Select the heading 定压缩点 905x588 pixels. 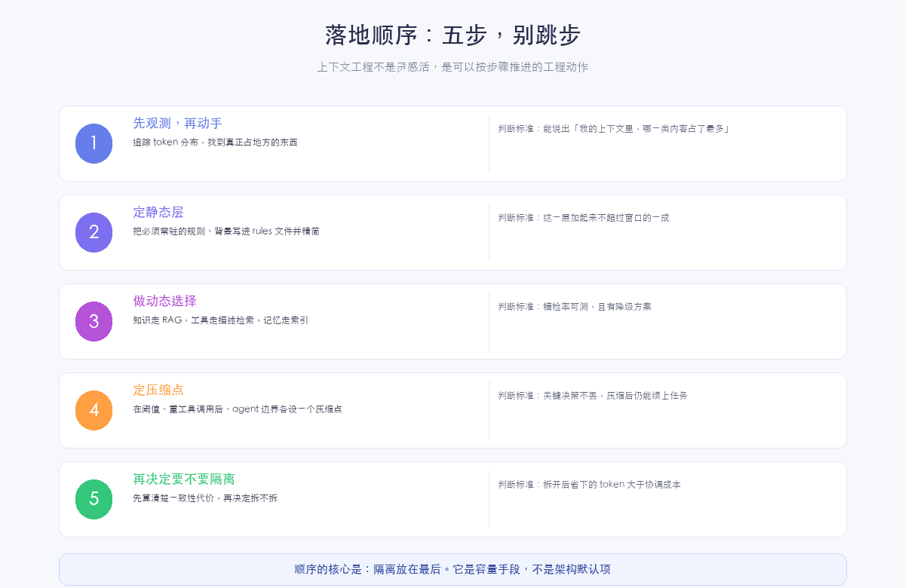point(158,390)
